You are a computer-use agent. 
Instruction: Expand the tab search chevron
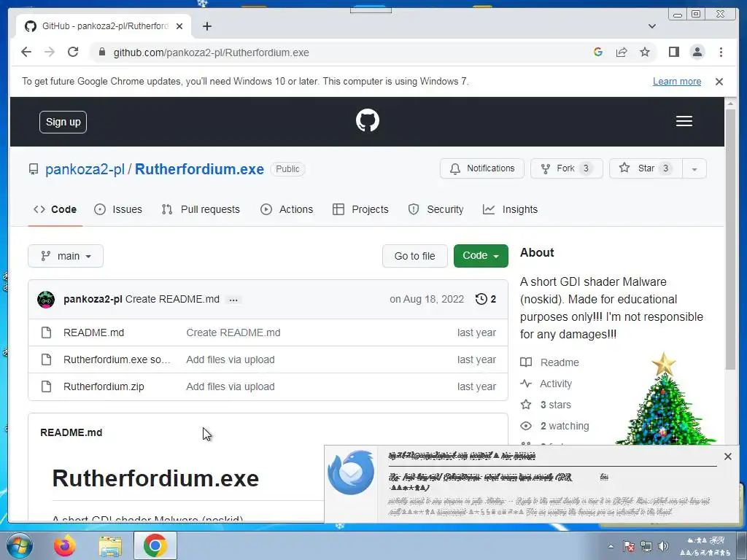651,26
